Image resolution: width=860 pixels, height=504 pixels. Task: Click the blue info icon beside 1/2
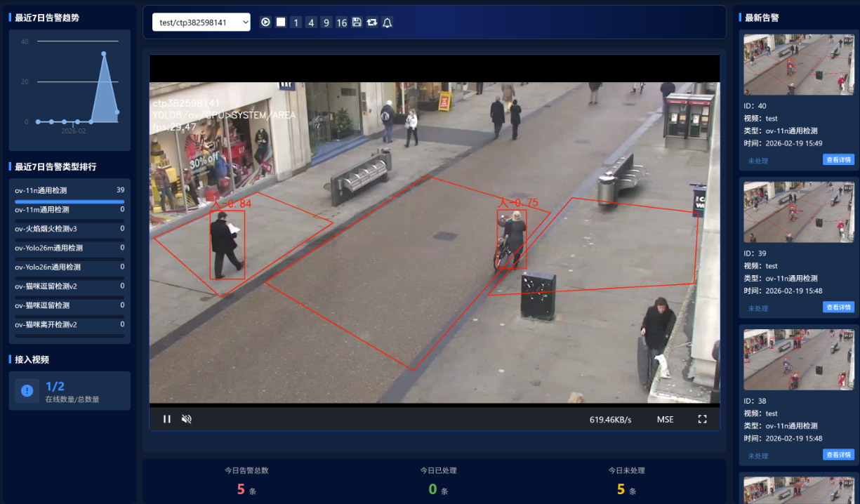tap(27, 390)
